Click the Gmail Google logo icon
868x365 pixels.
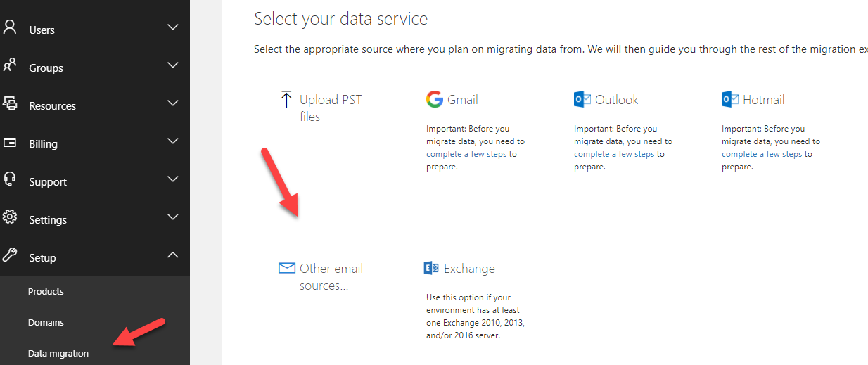click(x=435, y=99)
